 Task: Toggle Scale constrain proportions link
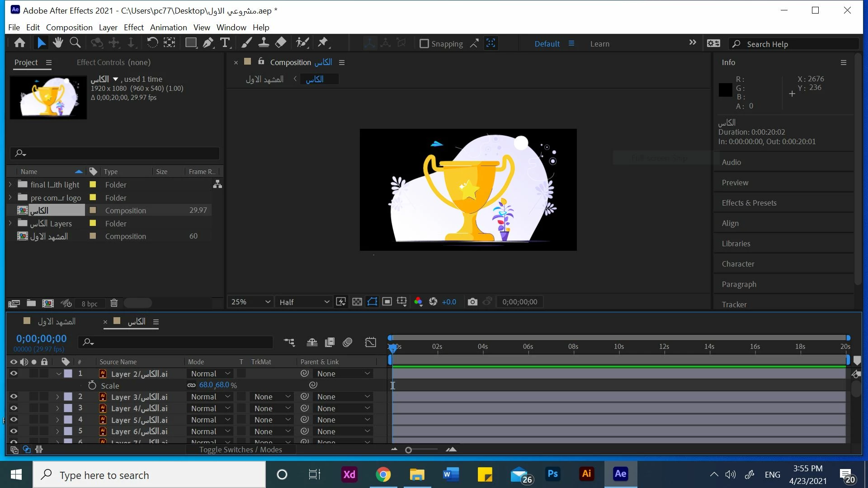point(192,385)
